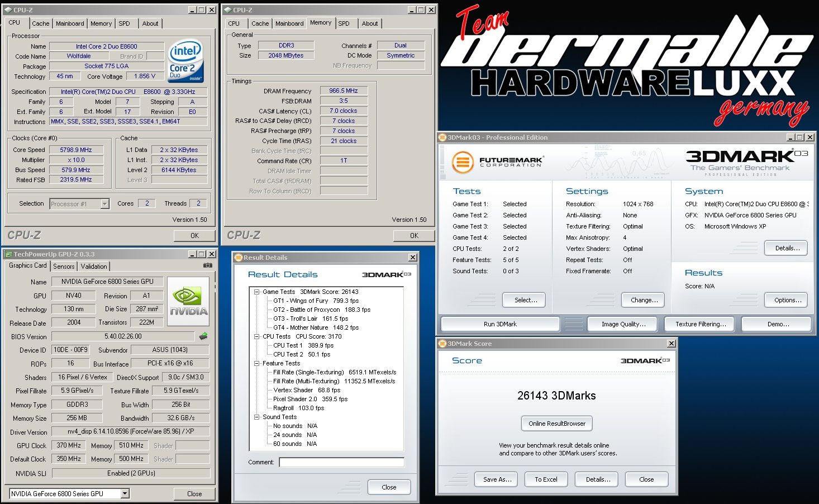Image resolution: width=819 pixels, height=504 pixels.
Task: Click Details button in 3DMark Score window
Action: [x=598, y=479]
